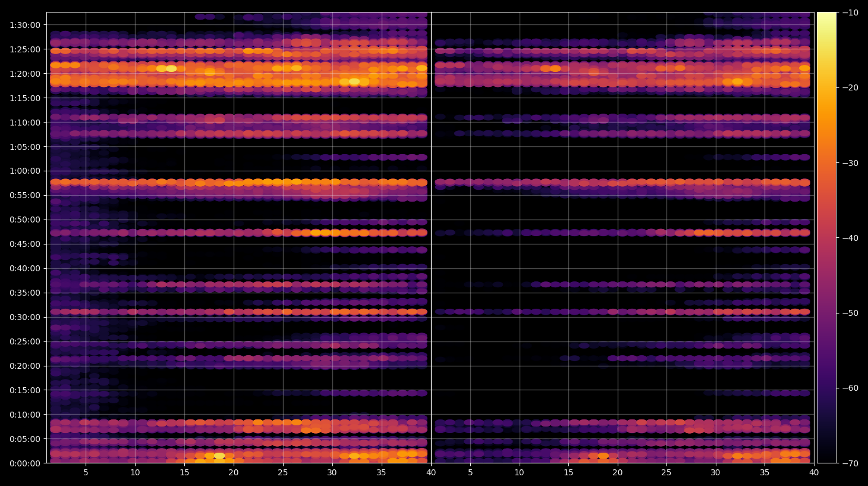Select the 0:20:00 time label
868x486 pixels.
click(x=25, y=366)
